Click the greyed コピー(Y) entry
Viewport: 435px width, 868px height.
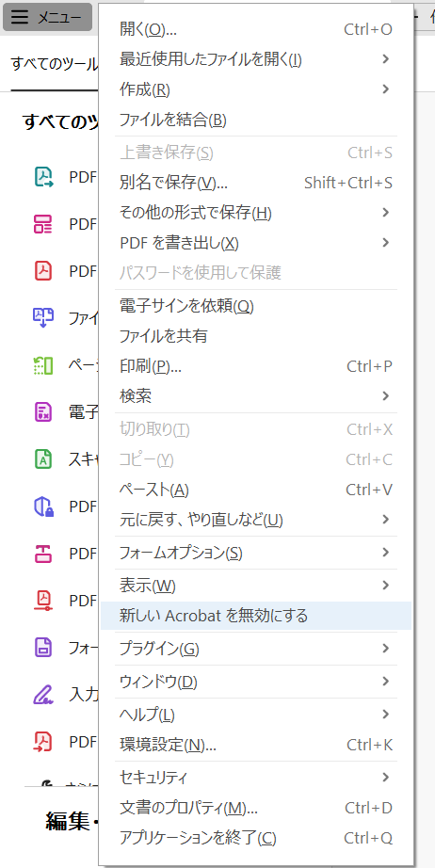[x=256, y=459]
